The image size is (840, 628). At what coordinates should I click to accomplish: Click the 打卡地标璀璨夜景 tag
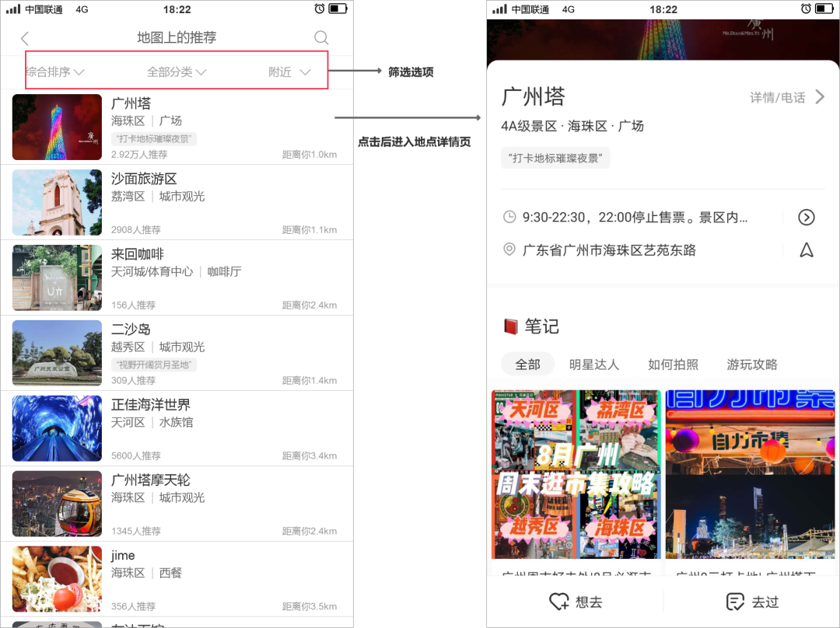pyautogui.click(x=555, y=157)
